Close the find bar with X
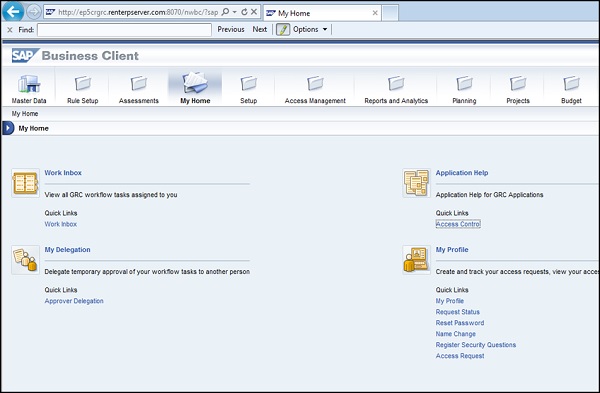Viewport: 600px width, 393px height. coord(10,30)
